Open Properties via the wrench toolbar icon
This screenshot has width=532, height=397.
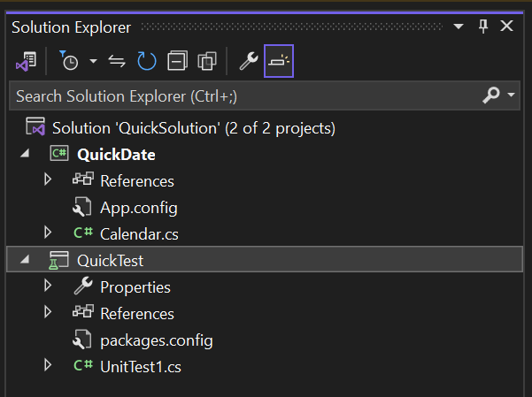pyautogui.click(x=249, y=61)
